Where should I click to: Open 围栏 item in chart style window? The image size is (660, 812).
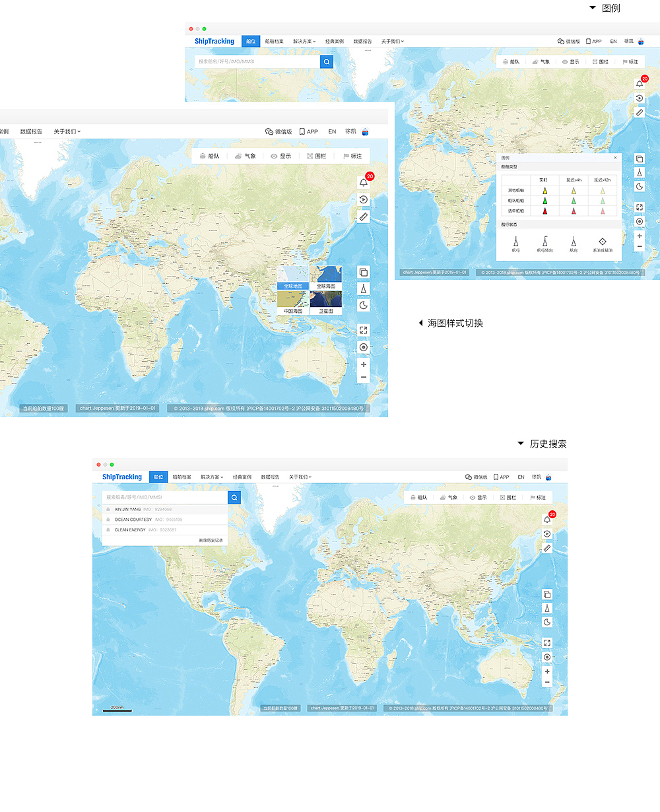[317, 156]
